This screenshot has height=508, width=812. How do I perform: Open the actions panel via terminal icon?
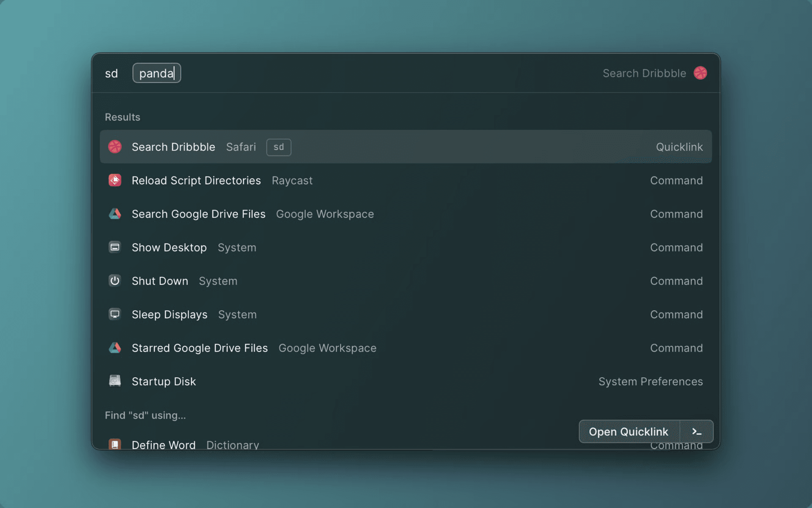click(697, 432)
